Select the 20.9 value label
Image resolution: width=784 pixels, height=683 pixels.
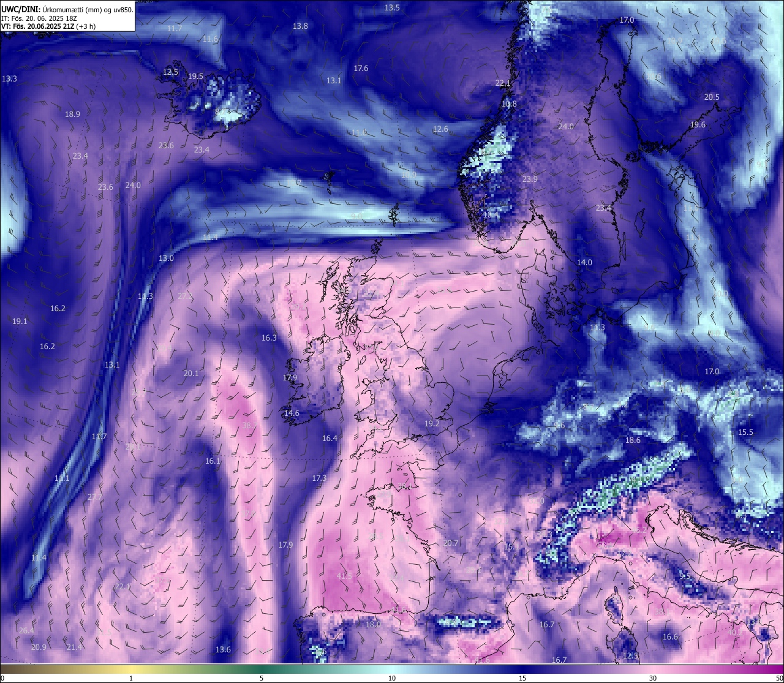pyautogui.click(x=39, y=647)
